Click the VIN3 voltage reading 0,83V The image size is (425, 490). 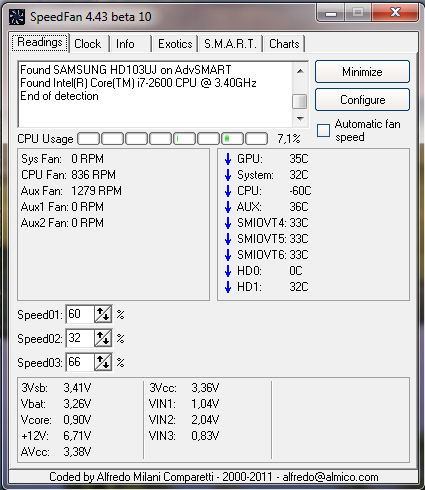click(205, 436)
